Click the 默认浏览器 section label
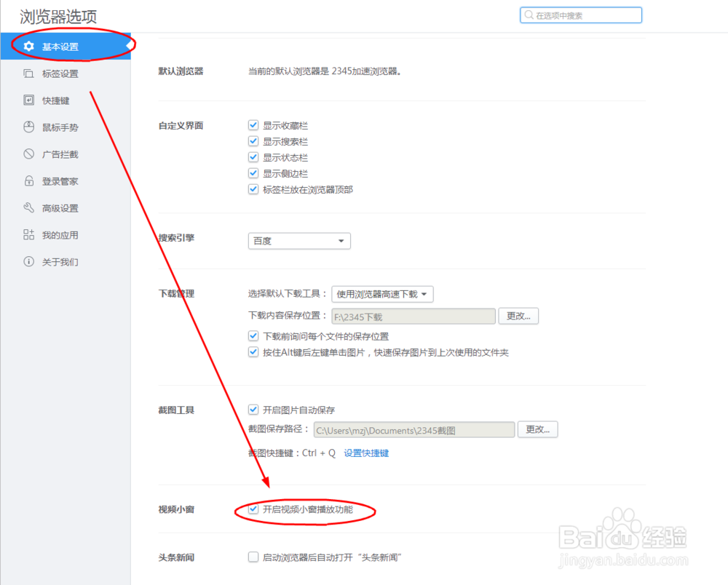 click(x=181, y=71)
